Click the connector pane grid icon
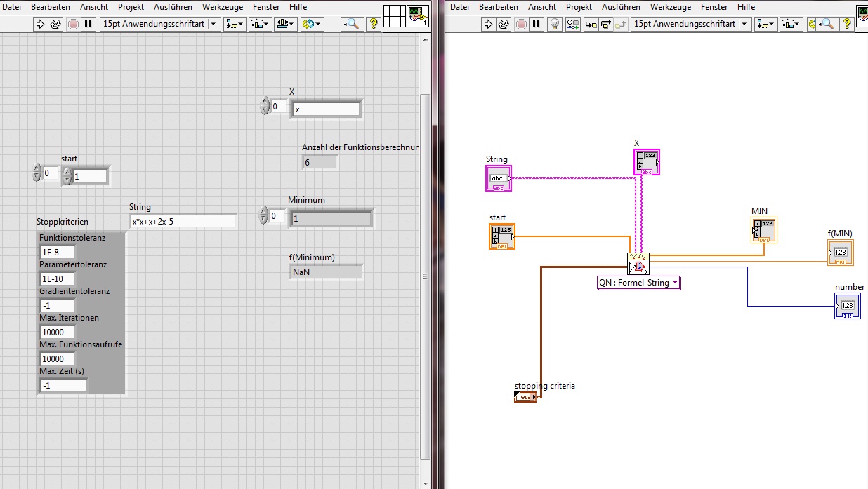Viewport: 868px width, 489px height. pos(395,15)
